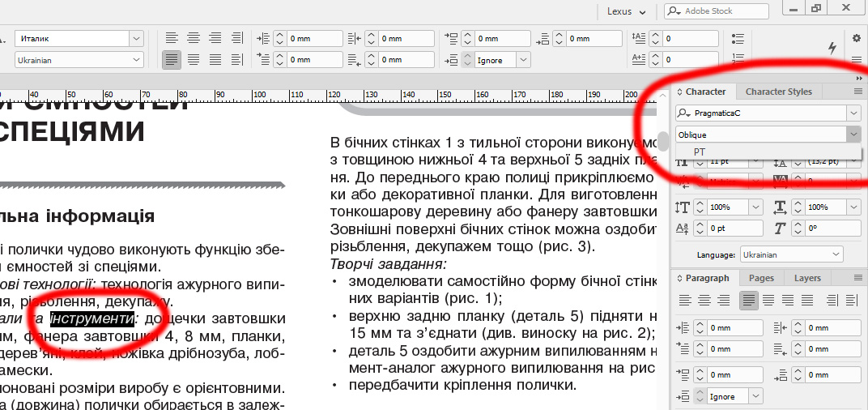
Task: Expand Oblique font style dropdown arrow
Action: click(853, 134)
